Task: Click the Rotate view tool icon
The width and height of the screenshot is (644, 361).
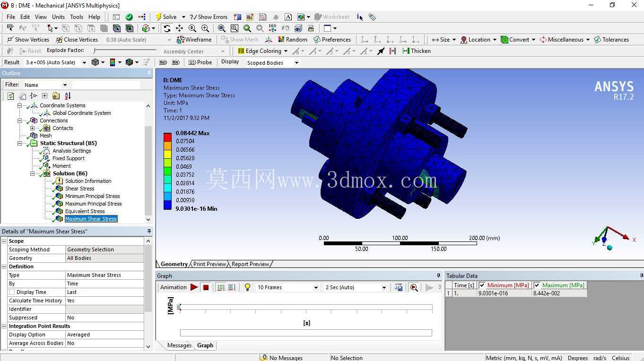Action: [167, 28]
